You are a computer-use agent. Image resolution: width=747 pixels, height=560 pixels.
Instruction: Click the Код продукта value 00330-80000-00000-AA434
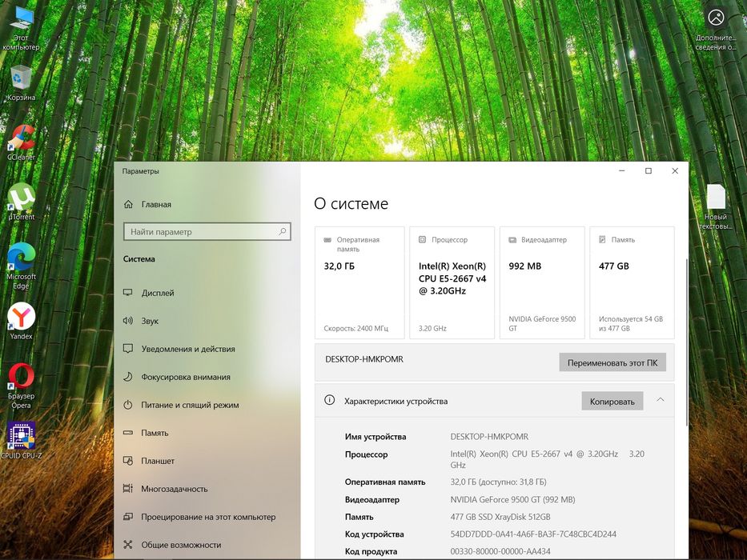(x=500, y=551)
